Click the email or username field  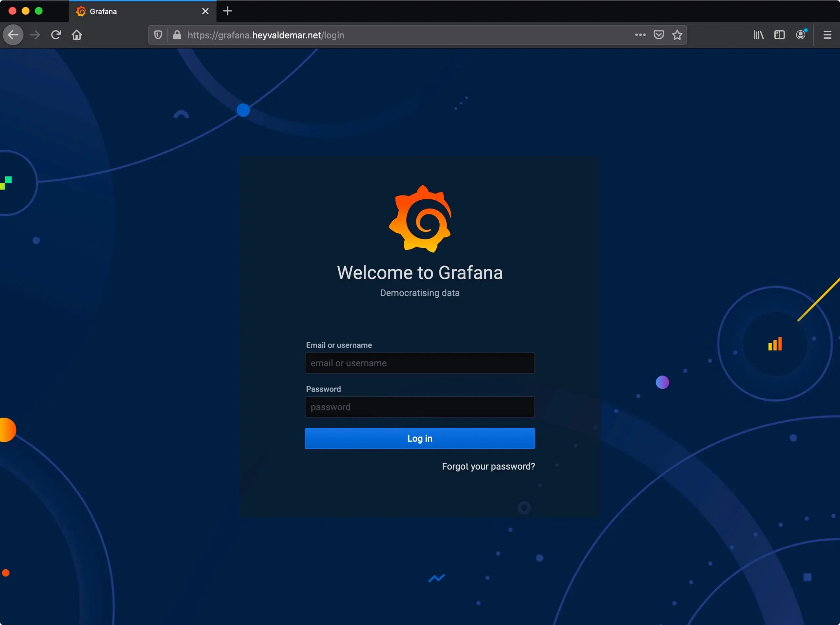(420, 363)
